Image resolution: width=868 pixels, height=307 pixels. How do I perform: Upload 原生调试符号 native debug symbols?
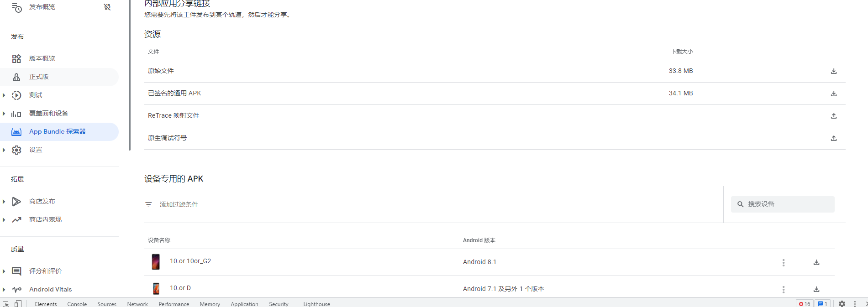pyautogui.click(x=833, y=138)
